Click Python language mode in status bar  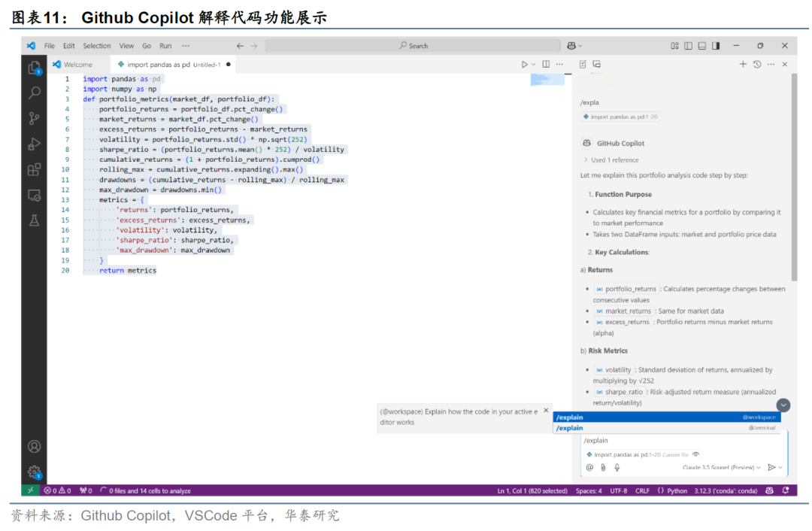677,490
